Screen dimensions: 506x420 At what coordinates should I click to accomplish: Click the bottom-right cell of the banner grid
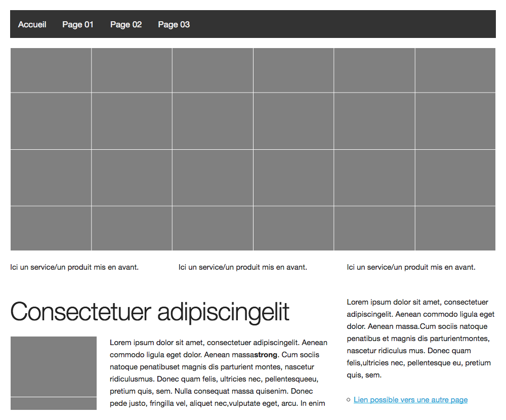(x=455, y=228)
